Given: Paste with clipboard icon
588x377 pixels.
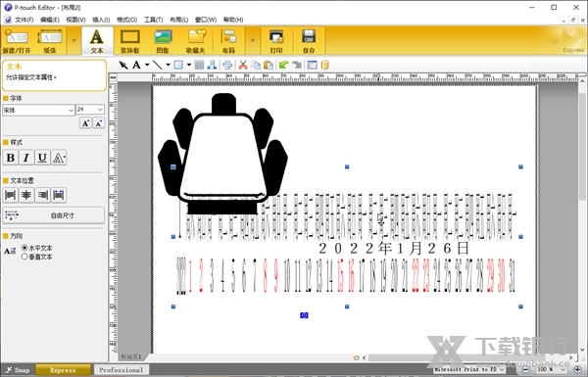Looking at the screenshot, I should 269,65.
